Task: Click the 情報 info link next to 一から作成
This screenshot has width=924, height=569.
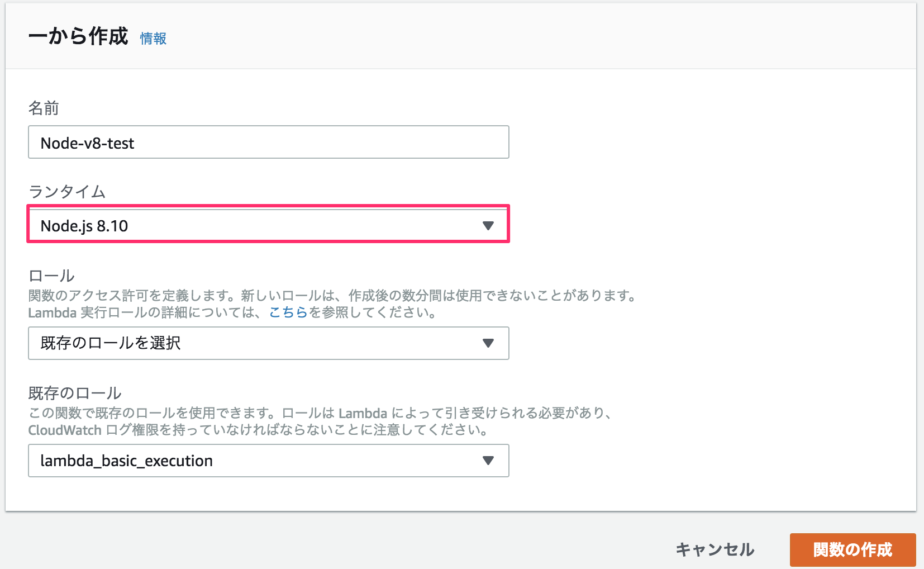Action: click(153, 39)
